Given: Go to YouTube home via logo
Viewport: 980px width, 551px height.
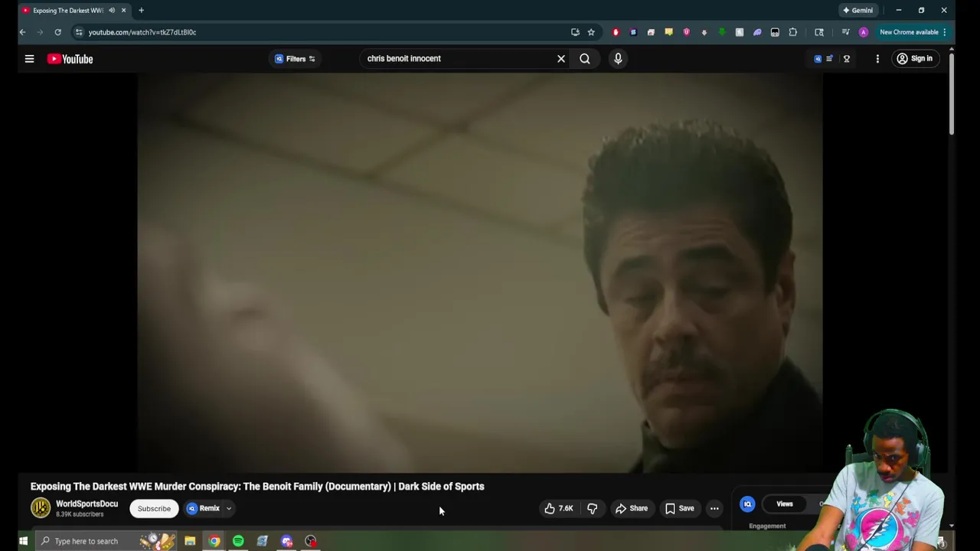Looking at the screenshot, I should [70, 59].
